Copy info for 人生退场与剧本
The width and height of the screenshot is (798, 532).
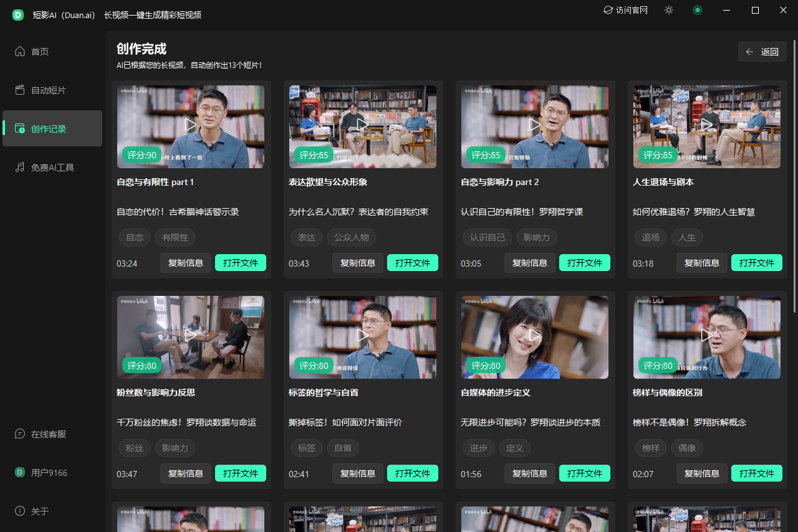coord(702,263)
